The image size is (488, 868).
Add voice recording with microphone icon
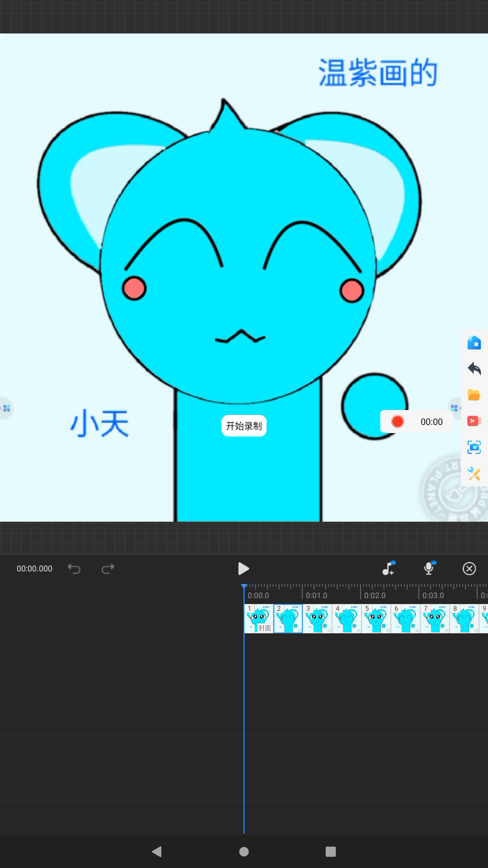[x=429, y=568]
